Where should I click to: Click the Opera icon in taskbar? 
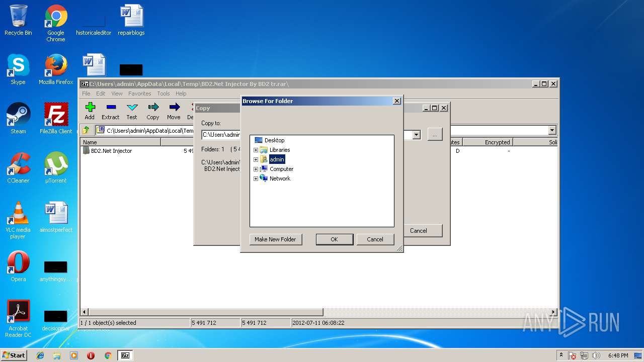click(x=91, y=355)
